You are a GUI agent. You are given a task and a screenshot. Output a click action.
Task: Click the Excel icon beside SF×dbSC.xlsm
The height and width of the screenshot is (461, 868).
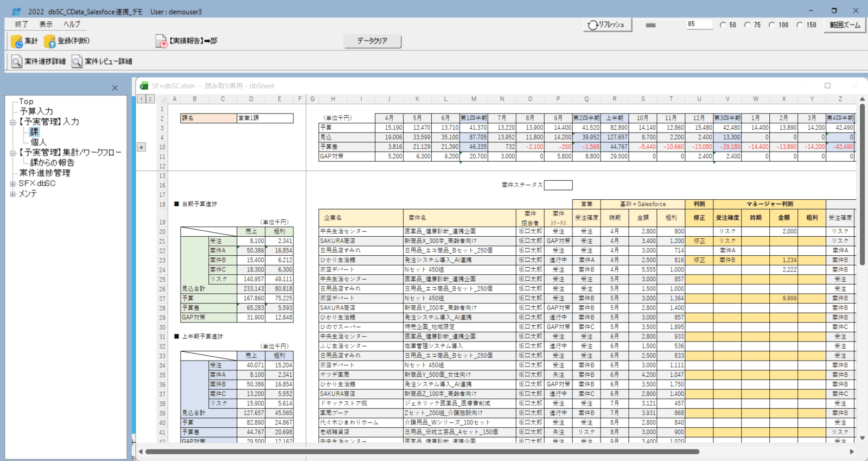(x=144, y=86)
